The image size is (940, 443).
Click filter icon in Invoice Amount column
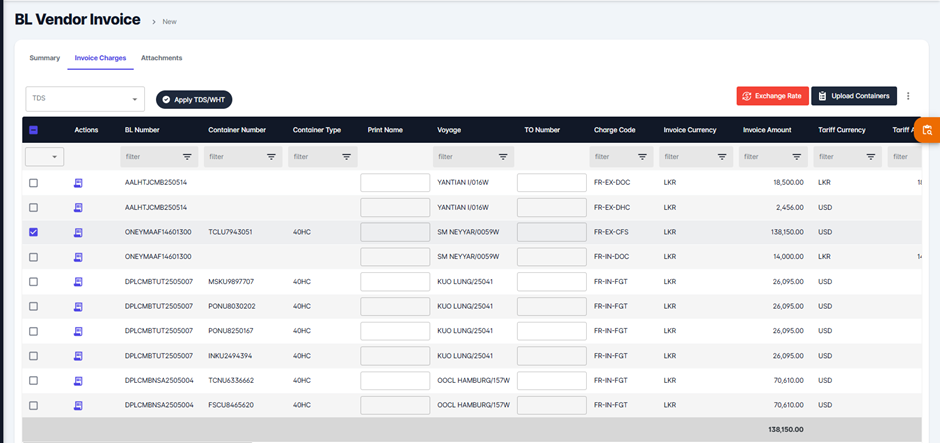tap(797, 157)
